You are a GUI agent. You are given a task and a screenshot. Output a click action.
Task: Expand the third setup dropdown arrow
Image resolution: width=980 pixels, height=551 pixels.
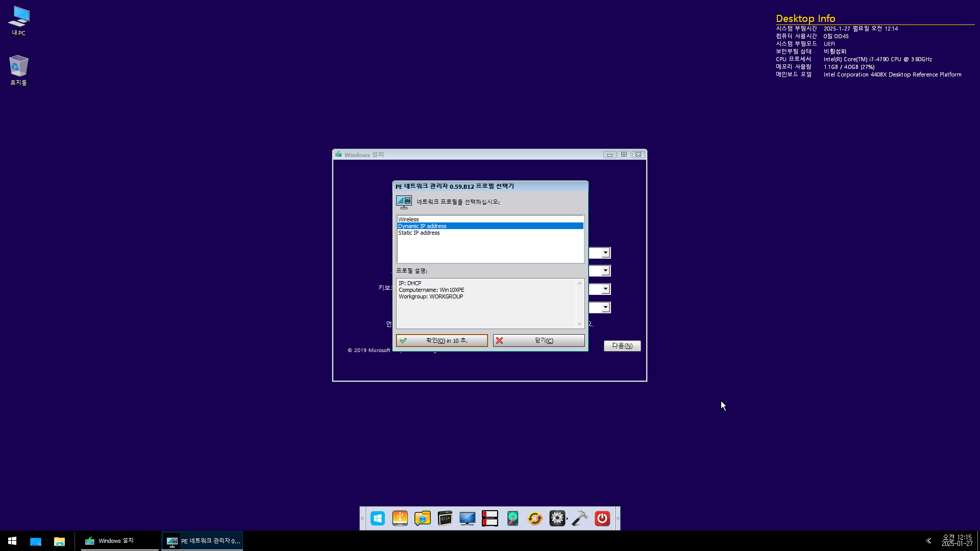[x=605, y=289]
